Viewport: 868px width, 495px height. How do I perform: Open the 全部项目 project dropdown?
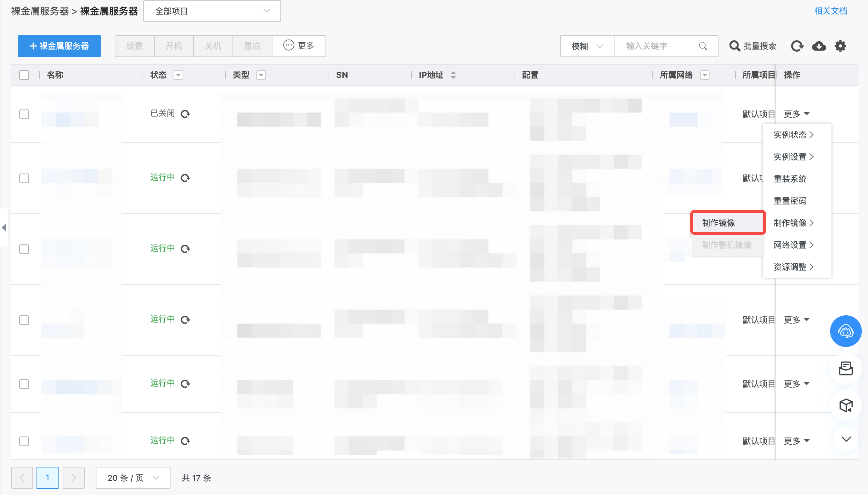click(x=212, y=11)
